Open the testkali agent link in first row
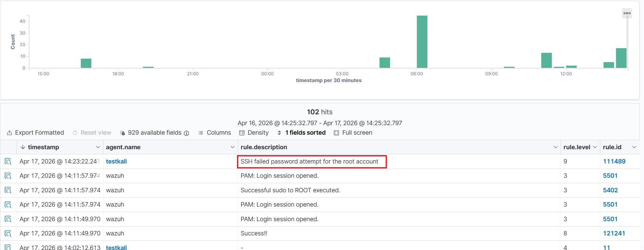 point(116,161)
